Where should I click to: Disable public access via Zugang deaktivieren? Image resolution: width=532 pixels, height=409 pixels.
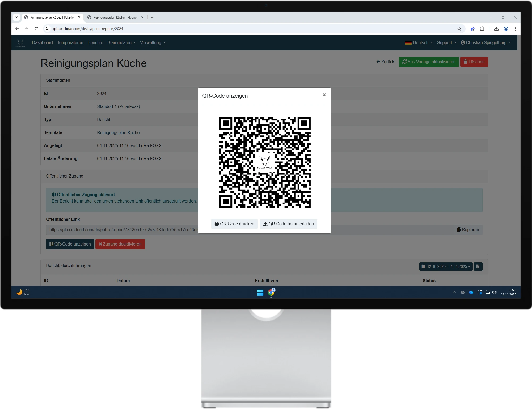120,244
